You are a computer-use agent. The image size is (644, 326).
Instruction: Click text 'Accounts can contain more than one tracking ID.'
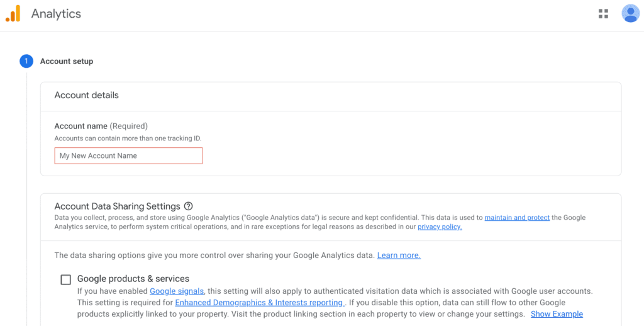tap(128, 138)
